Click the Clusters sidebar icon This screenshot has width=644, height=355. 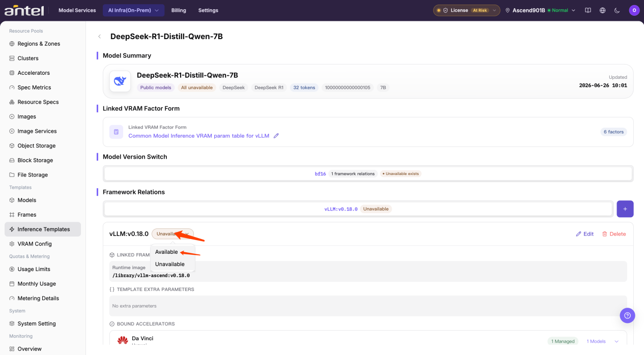[x=12, y=58]
